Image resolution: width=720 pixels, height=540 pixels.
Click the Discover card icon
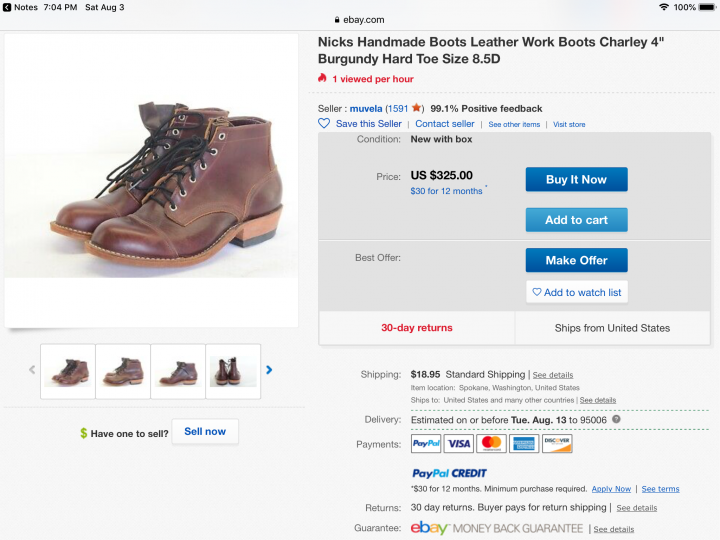(x=557, y=444)
